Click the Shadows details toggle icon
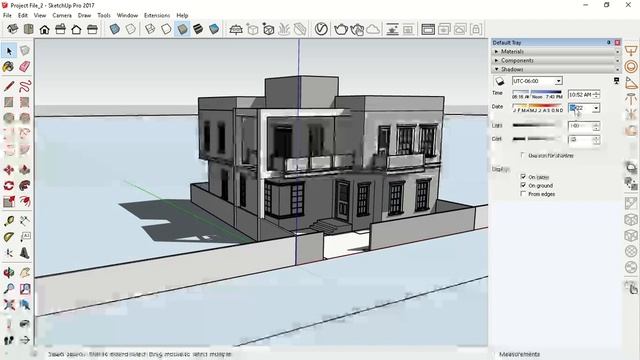The width and height of the screenshot is (640, 360). click(x=616, y=81)
